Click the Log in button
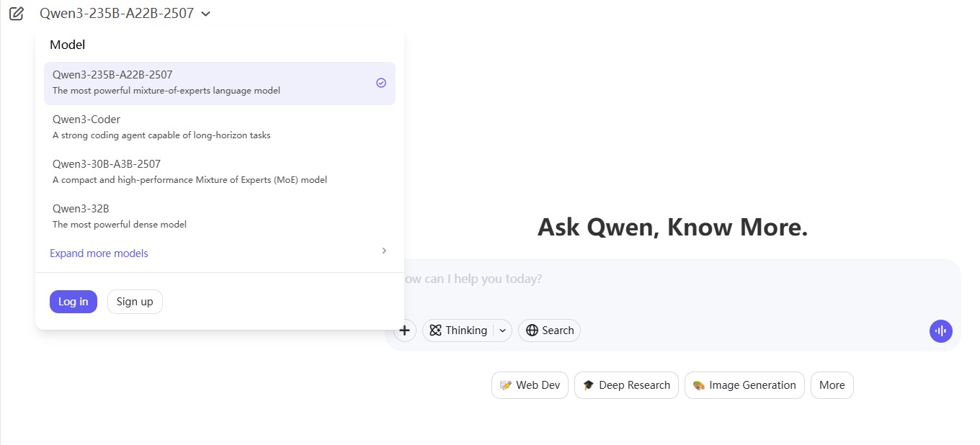 (73, 302)
